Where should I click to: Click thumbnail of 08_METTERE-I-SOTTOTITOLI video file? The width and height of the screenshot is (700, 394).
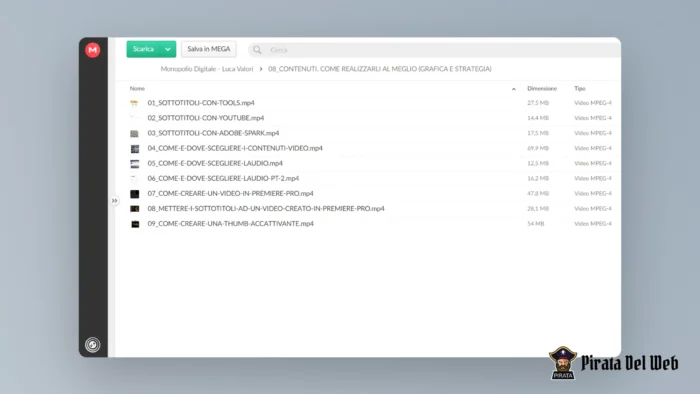(134, 209)
